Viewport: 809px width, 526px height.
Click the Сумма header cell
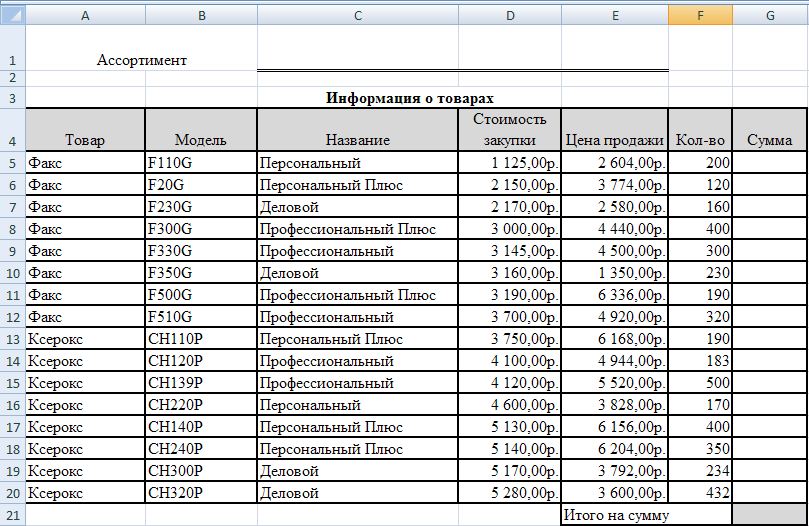[770, 130]
